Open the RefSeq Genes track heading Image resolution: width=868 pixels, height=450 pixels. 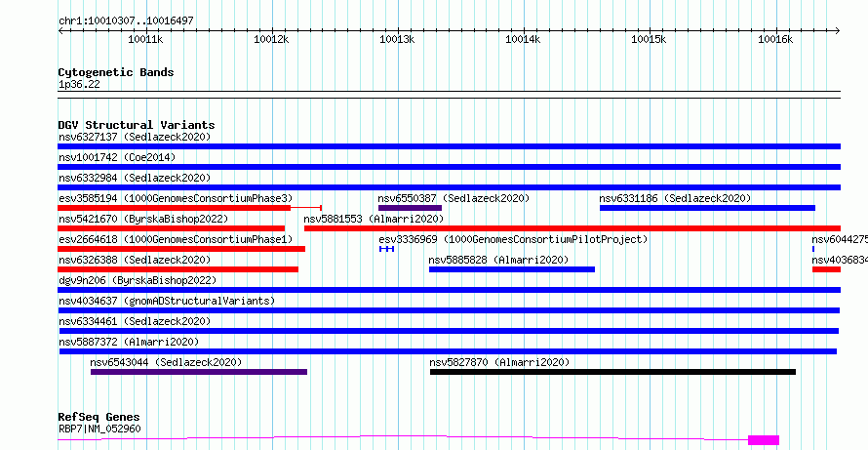(99, 418)
